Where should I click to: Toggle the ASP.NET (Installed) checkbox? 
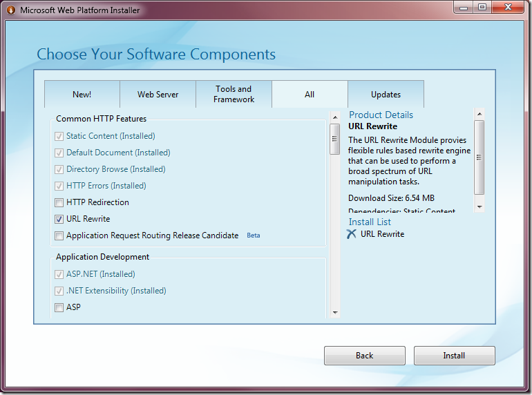pos(59,274)
